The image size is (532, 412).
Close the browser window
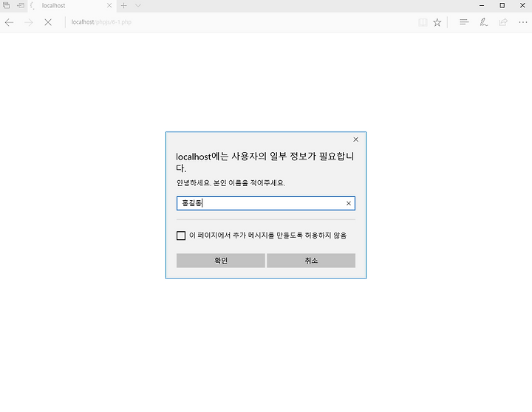click(522, 5)
